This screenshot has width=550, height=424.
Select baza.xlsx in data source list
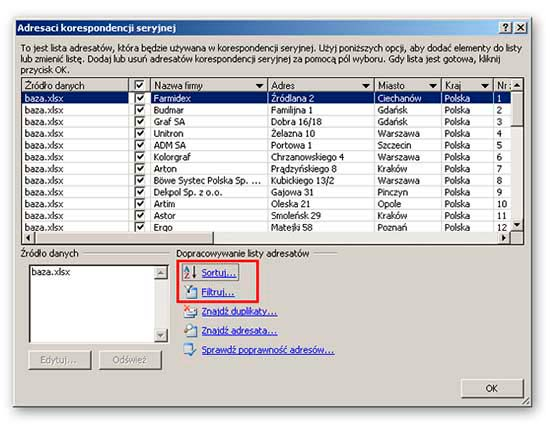pyautogui.click(x=51, y=272)
